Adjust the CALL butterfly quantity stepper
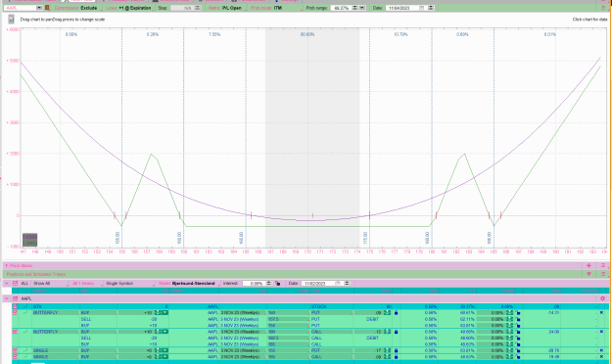 point(158,332)
